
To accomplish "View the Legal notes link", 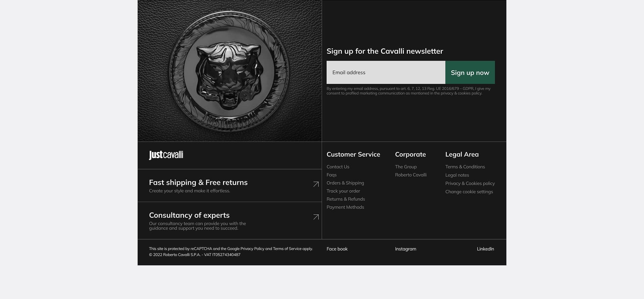I will click(457, 175).
